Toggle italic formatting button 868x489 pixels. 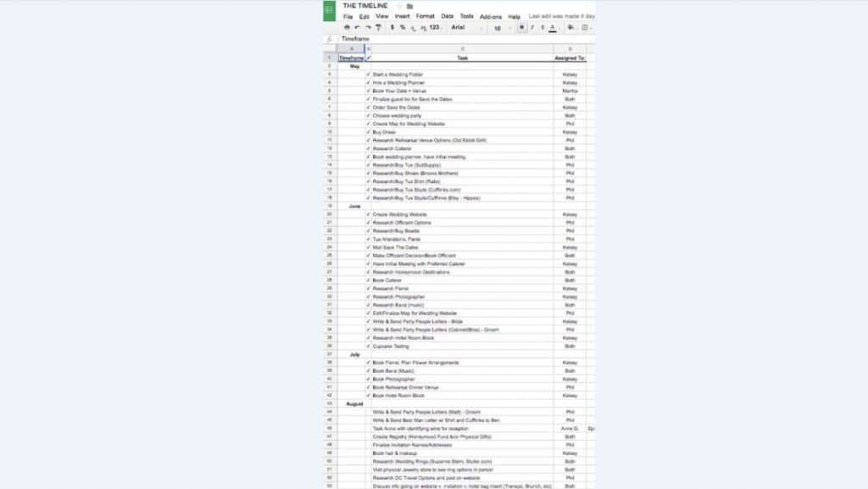pos(531,27)
